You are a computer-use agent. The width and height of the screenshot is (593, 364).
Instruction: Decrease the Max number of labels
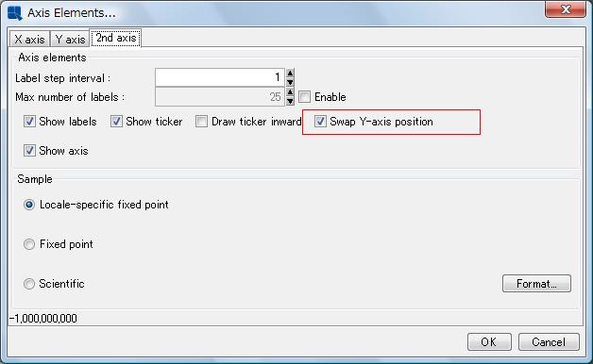click(290, 101)
